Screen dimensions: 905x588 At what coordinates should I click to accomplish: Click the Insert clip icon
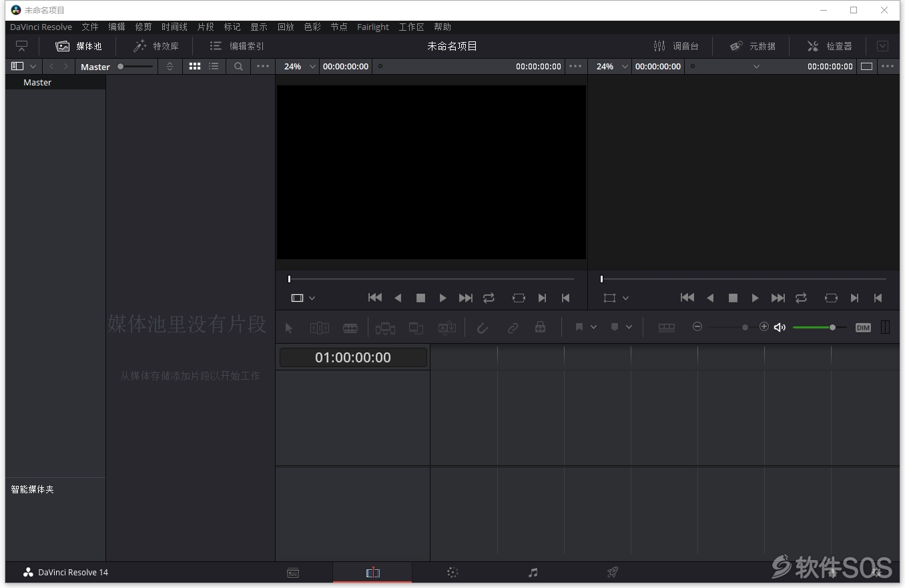(385, 328)
